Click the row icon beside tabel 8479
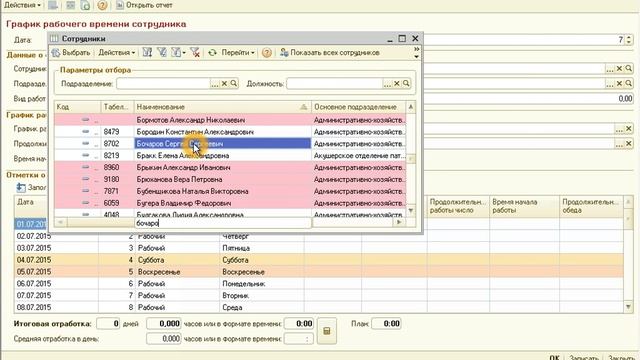 click(85, 132)
